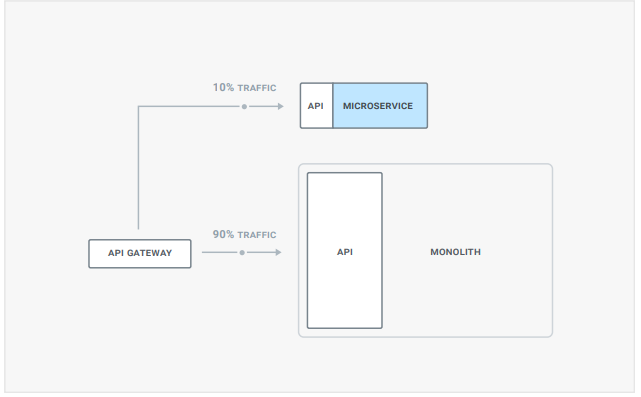Click the dot on the 90% traffic line
641x397 pixels.
[x=242, y=253]
